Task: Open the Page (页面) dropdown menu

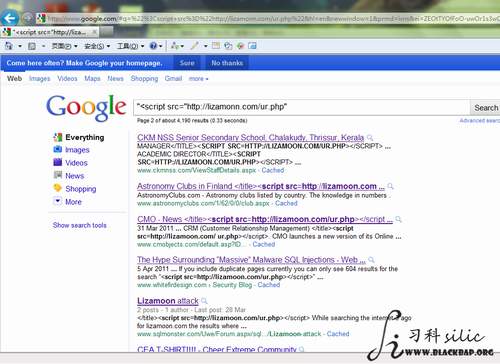Action: tap(65, 46)
